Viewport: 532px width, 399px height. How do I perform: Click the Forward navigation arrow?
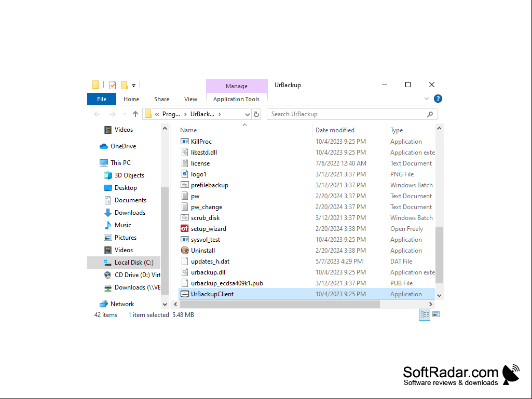(x=112, y=114)
